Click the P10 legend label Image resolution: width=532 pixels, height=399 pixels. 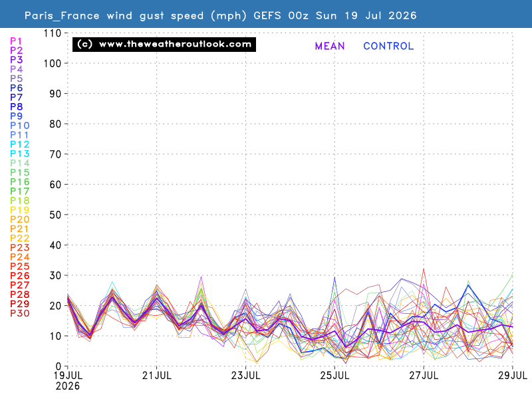pyautogui.click(x=20, y=126)
